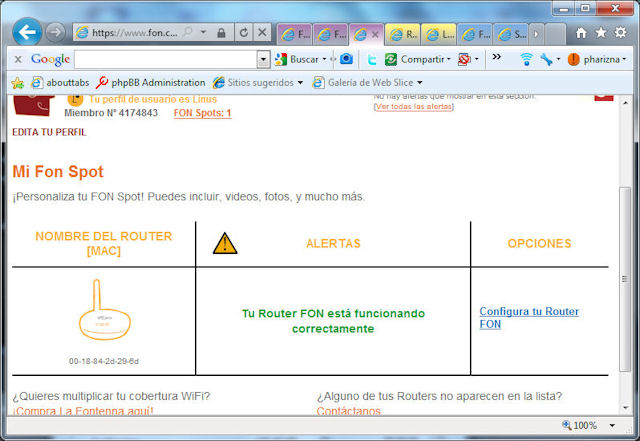Click the WiFi signal toolbar icon
The height and width of the screenshot is (441, 640).
pos(526,59)
